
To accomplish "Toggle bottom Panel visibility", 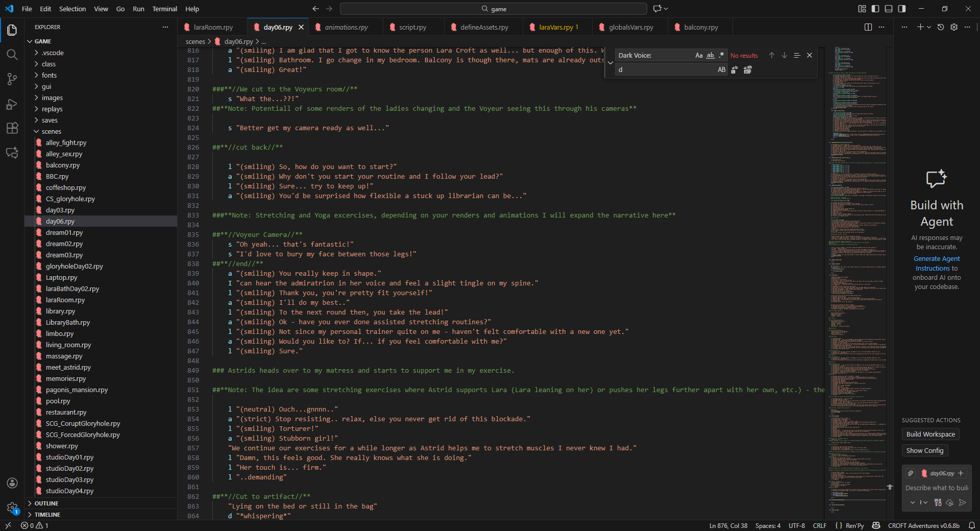I will point(889,9).
